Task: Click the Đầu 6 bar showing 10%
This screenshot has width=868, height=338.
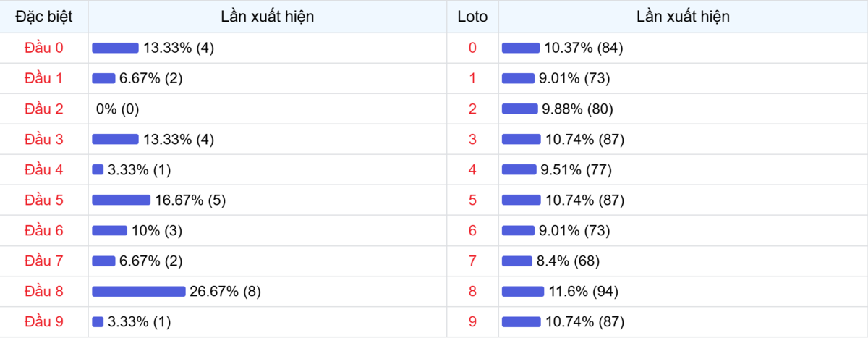Action: tap(109, 230)
